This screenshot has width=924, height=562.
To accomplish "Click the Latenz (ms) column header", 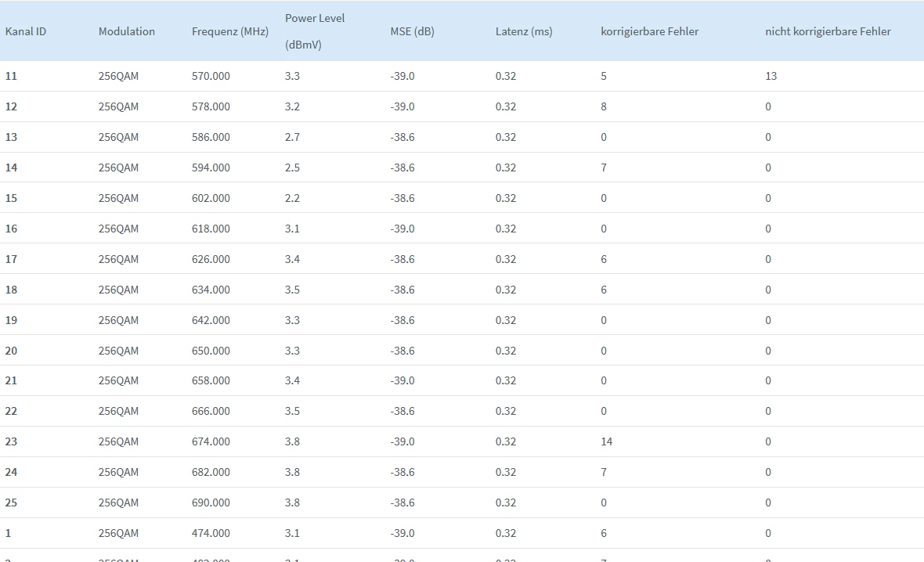I will click(x=524, y=31).
